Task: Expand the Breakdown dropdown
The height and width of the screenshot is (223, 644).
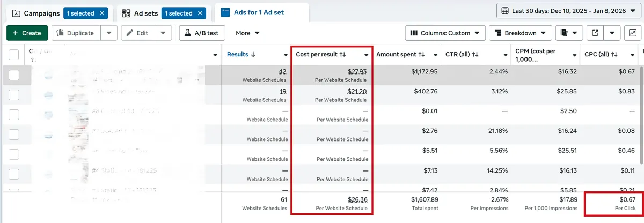Action: tap(521, 33)
